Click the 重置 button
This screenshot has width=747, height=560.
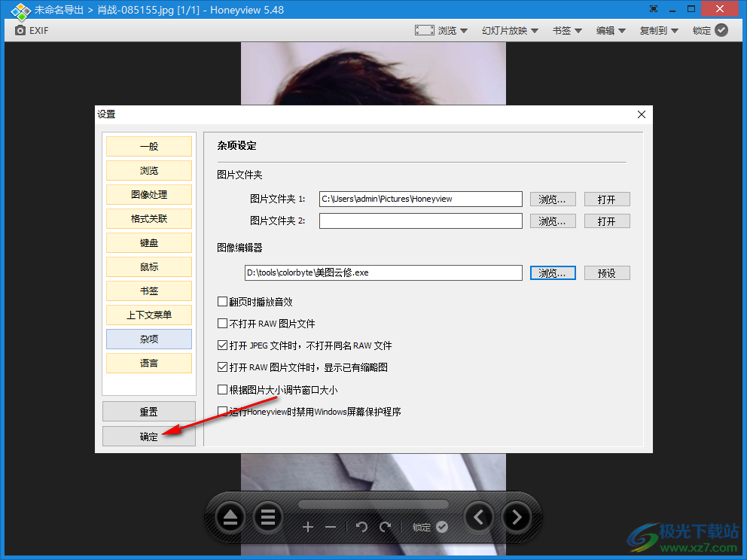tap(149, 412)
